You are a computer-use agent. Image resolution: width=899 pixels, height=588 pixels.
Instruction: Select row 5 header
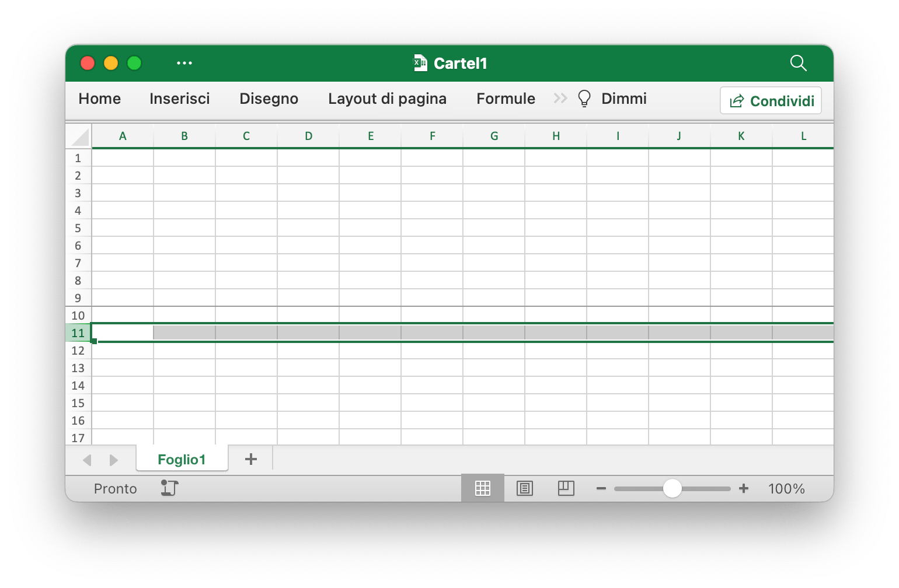pyautogui.click(x=78, y=228)
